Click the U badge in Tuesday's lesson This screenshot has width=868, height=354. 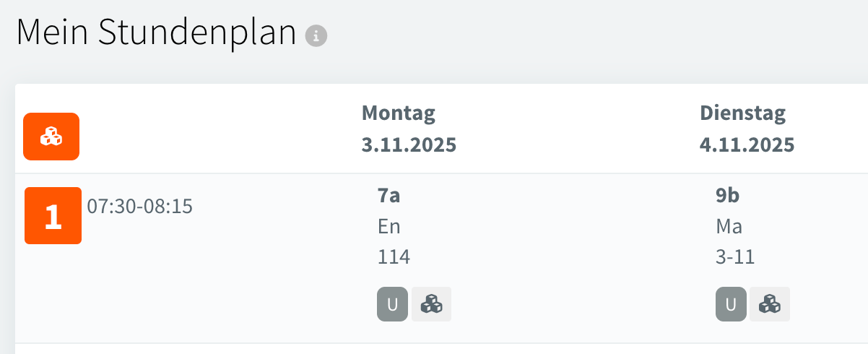click(731, 304)
